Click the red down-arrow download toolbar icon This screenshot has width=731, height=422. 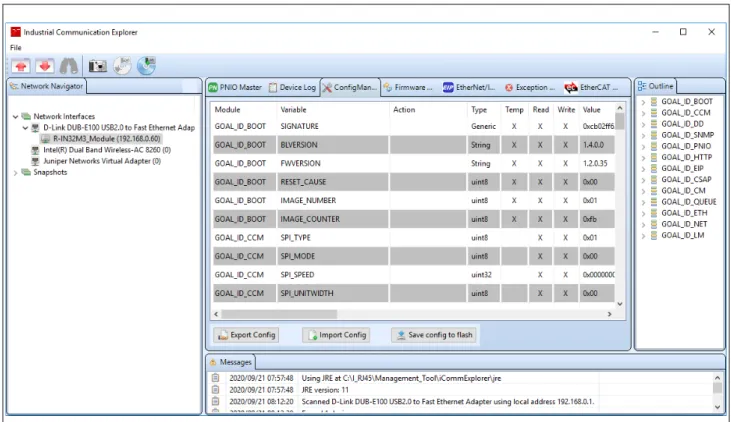pyautogui.click(x=45, y=66)
